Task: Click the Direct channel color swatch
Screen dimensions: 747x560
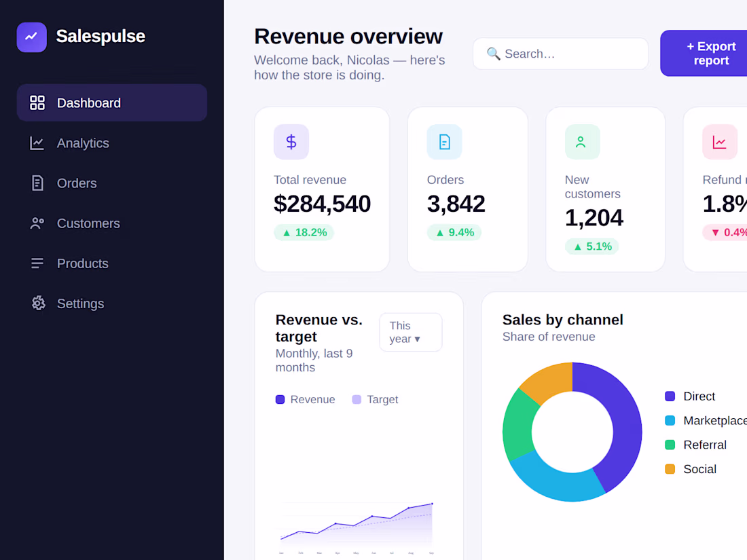Action: 670,396
